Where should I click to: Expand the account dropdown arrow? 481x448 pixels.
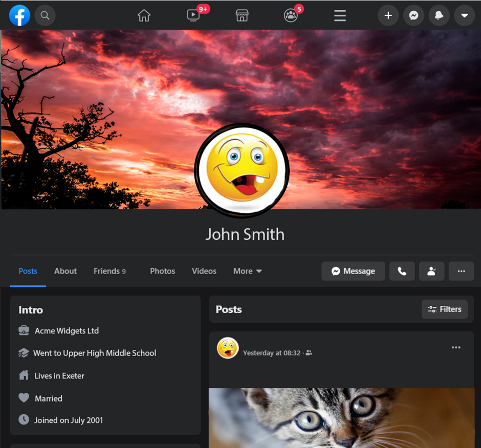[464, 16]
